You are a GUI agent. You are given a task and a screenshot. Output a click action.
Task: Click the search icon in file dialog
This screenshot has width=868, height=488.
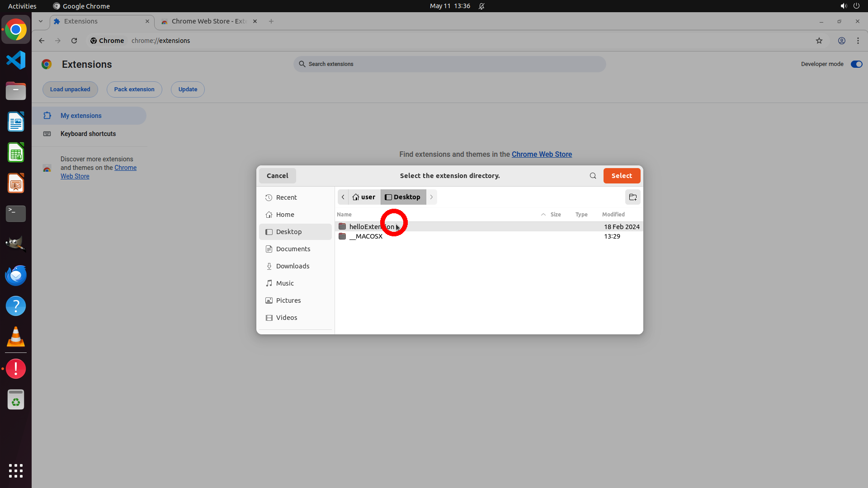click(593, 176)
